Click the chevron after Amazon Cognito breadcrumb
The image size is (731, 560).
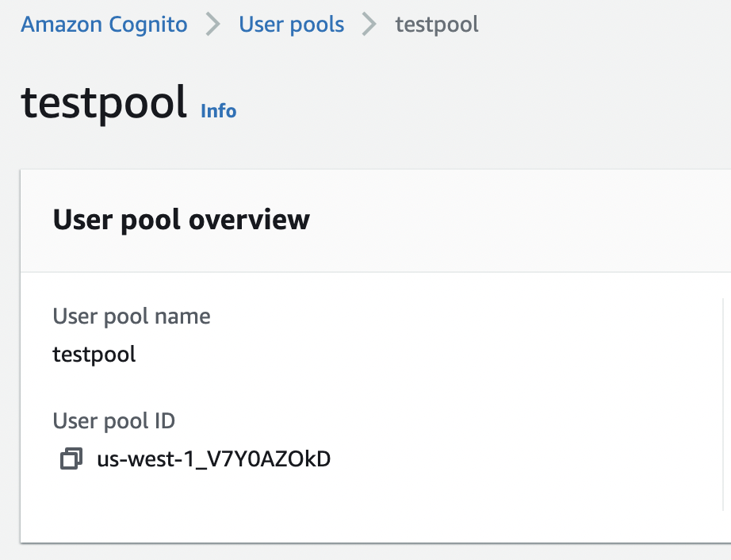(x=212, y=25)
